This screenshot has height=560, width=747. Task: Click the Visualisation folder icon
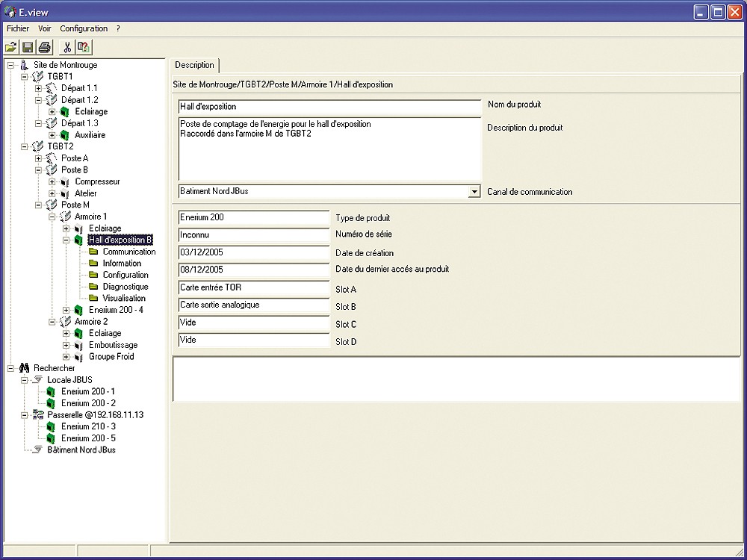click(x=93, y=298)
